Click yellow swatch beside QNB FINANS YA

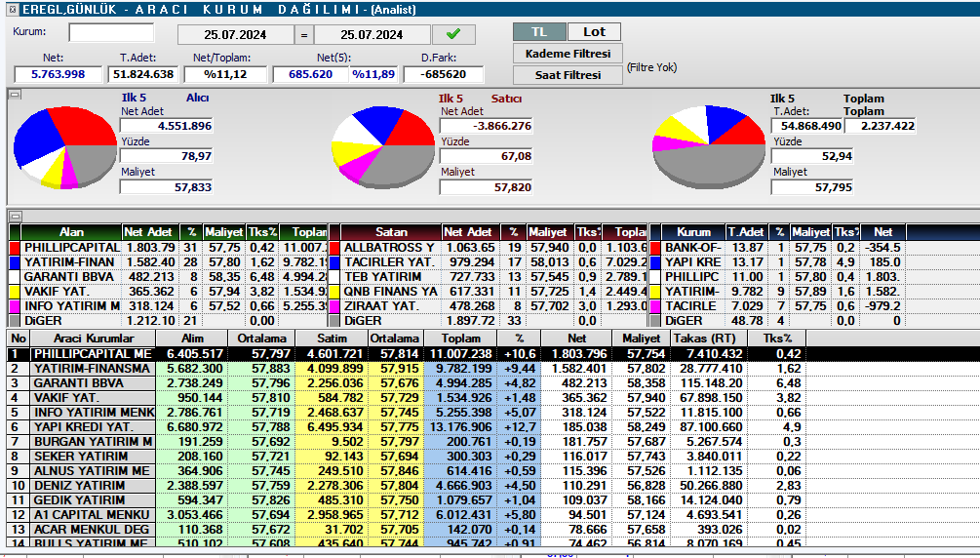pos(334,292)
